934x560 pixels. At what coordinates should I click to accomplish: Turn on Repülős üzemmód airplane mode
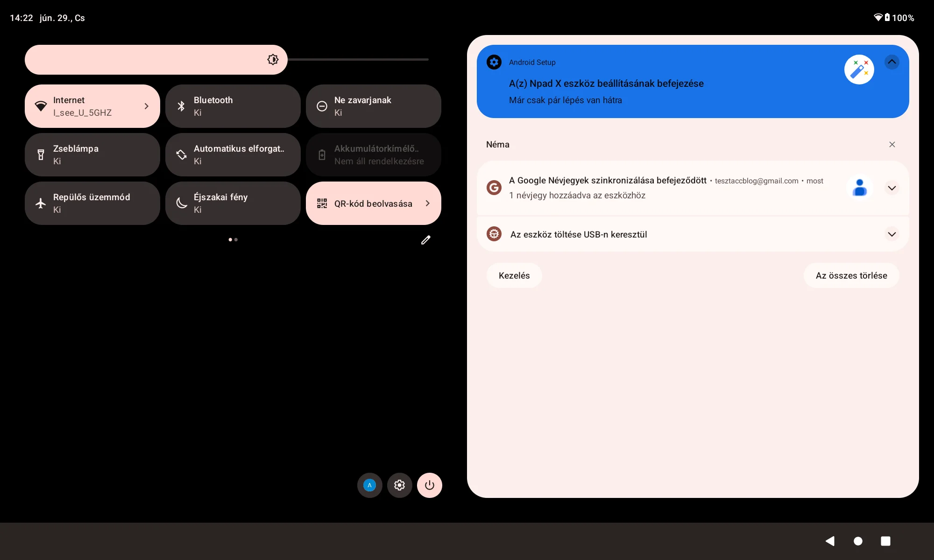92,203
